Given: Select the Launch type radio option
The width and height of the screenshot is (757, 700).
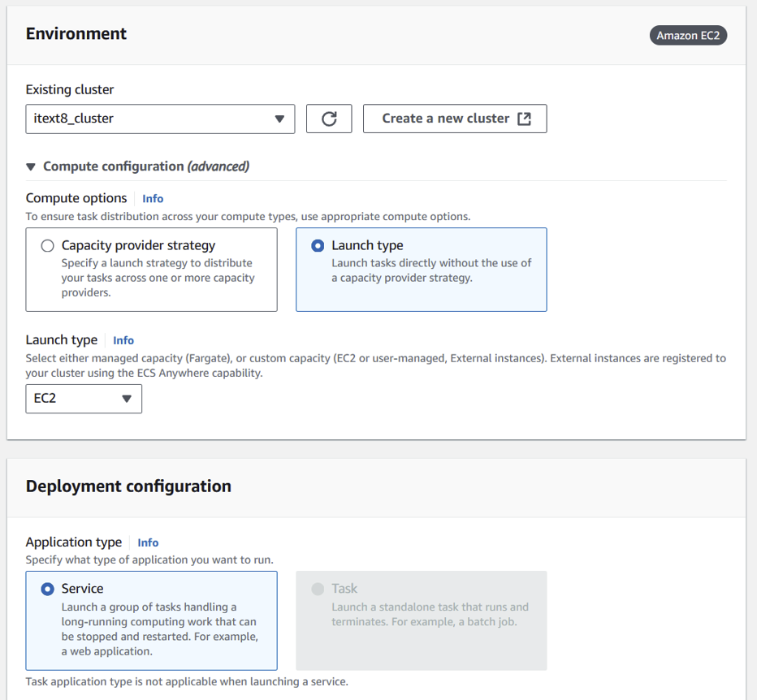Looking at the screenshot, I should tap(318, 245).
